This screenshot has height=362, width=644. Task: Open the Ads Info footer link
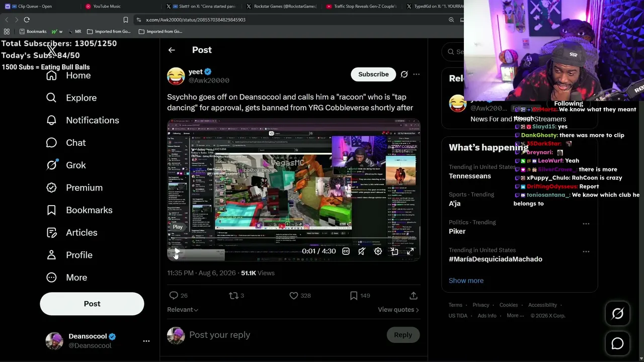click(487, 316)
